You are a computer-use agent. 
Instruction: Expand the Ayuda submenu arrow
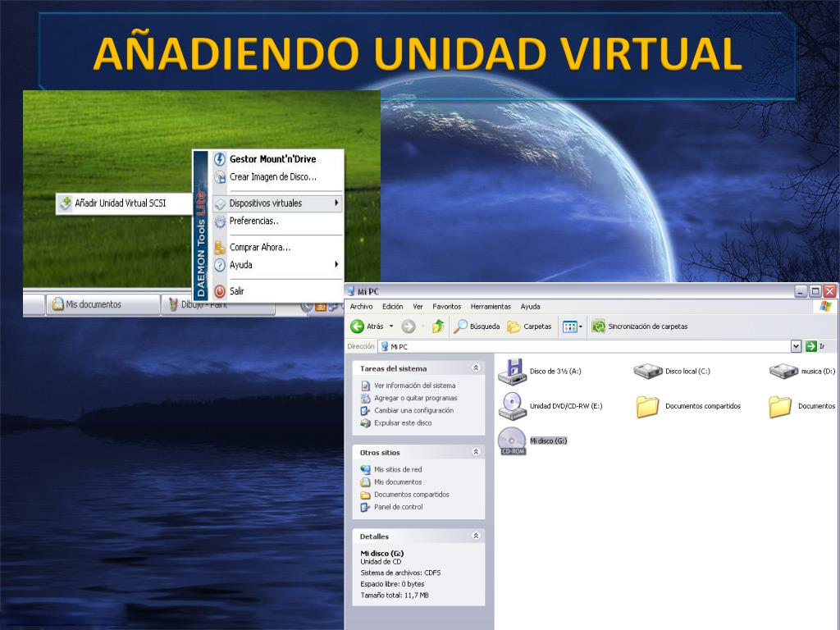[x=336, y=264]
